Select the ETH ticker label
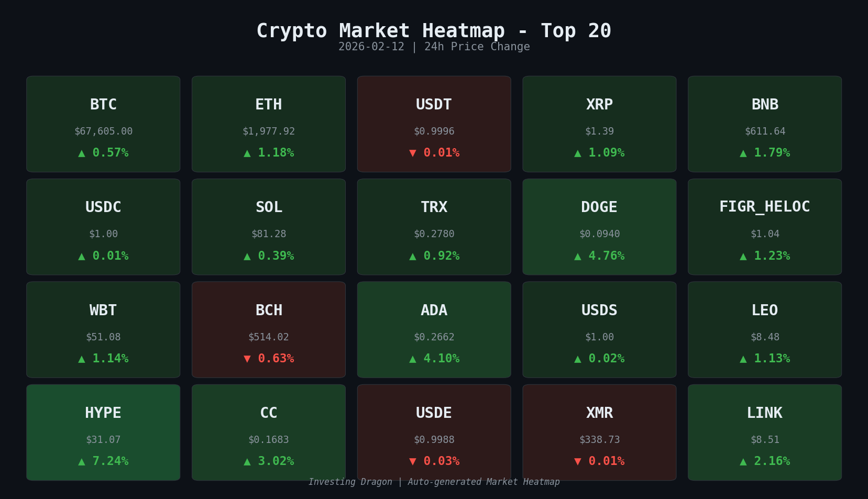 coord(269,105)
